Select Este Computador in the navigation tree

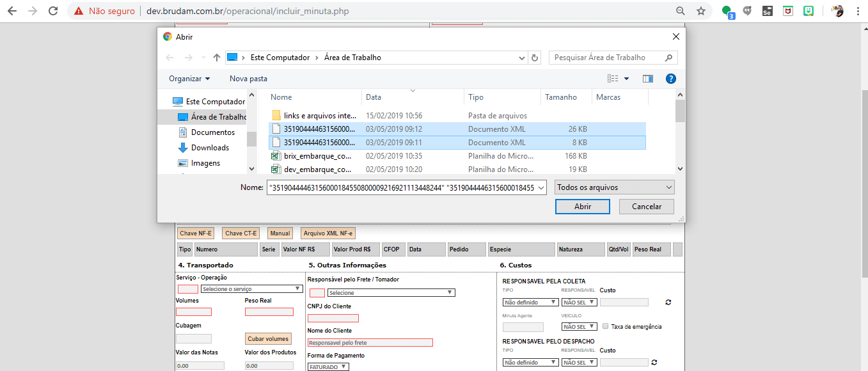click(x=209, y=102)
